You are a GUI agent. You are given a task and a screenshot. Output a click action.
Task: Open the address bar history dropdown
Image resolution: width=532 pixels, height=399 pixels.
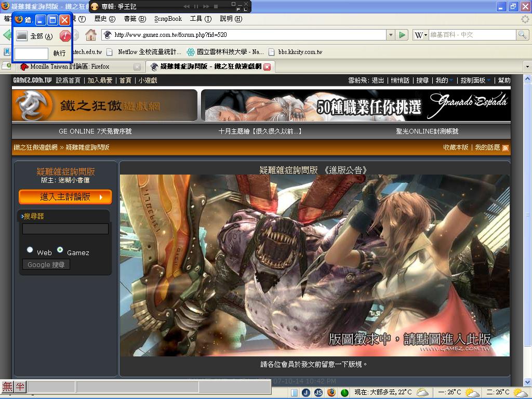(x=391, y=35)
